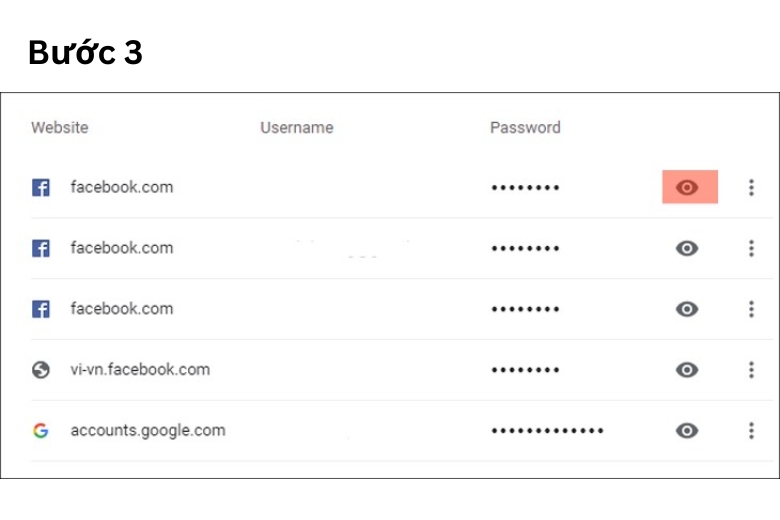
Task: Toggle password visibility for third facebook.com row
Action: tap(687, 309)
